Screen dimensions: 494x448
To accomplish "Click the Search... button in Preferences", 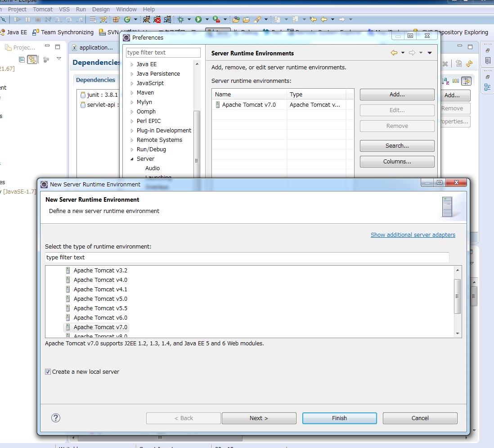I will (x=397, y=145).
